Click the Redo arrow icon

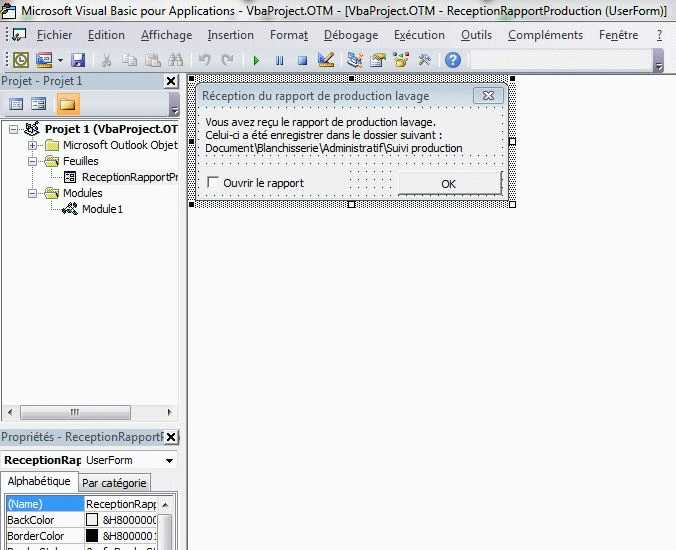point(227,60)
